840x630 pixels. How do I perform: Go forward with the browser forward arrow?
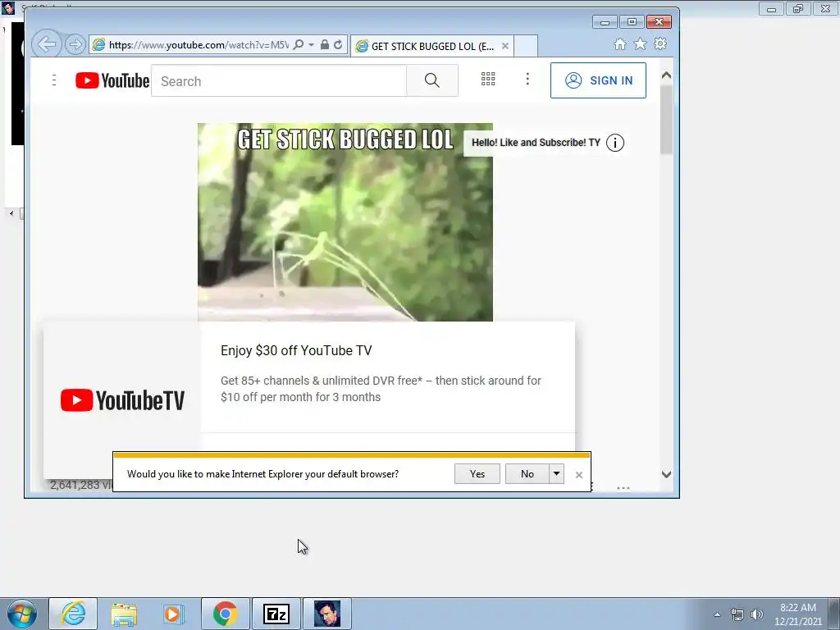[x=75, y=44]
